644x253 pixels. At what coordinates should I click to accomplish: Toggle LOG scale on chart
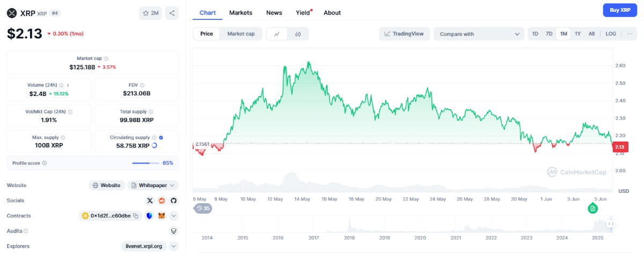tap(611, 34)
